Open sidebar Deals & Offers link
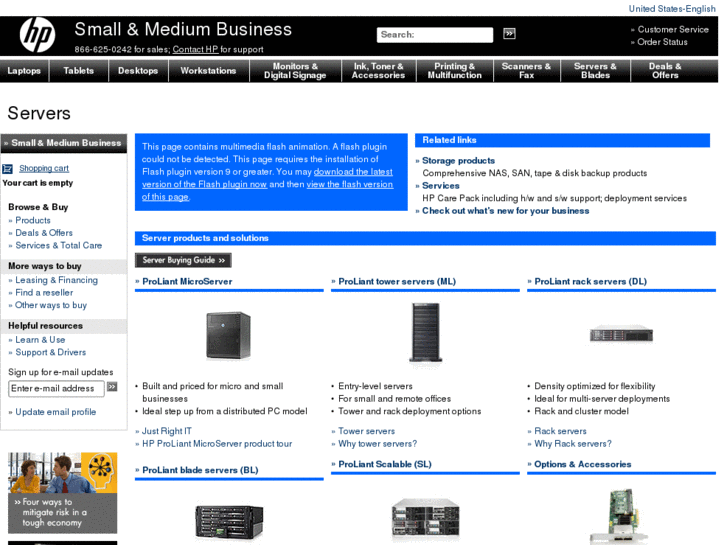This screenshot has height=545, width=727. point(44,233)
